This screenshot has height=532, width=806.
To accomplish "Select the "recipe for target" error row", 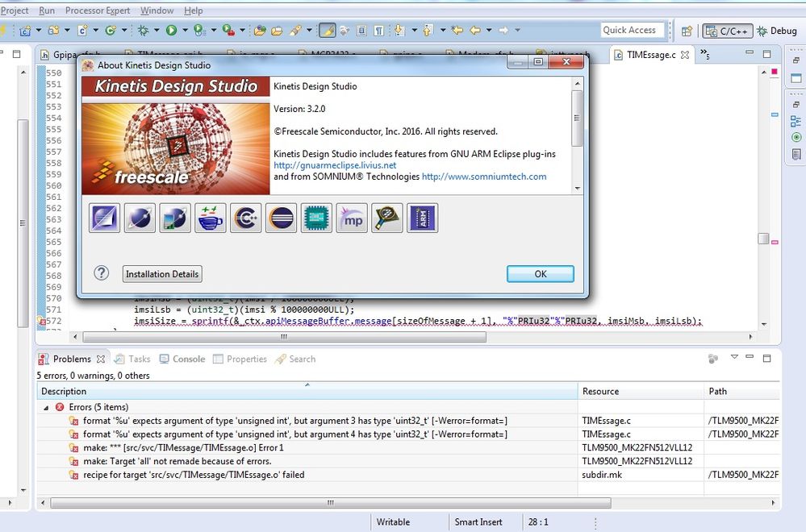I will pos(407,475).
